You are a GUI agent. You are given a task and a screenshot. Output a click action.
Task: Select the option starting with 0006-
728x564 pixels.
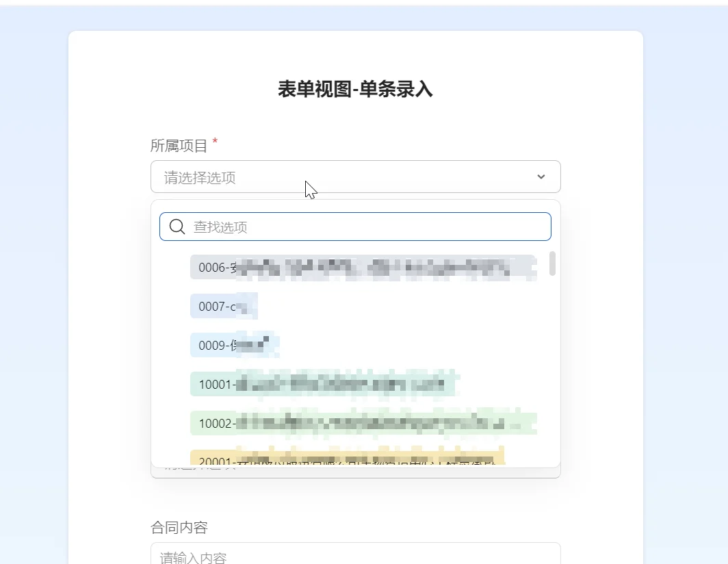tap(363, 268)
